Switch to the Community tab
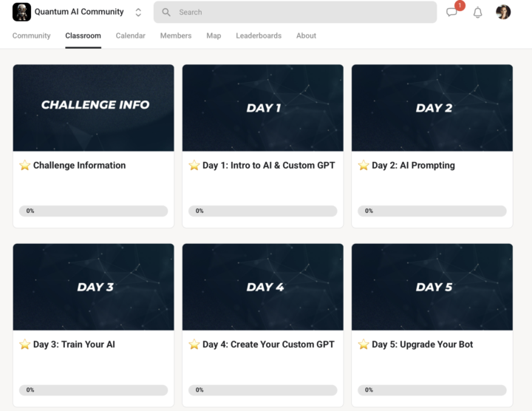 pos(31,35)
